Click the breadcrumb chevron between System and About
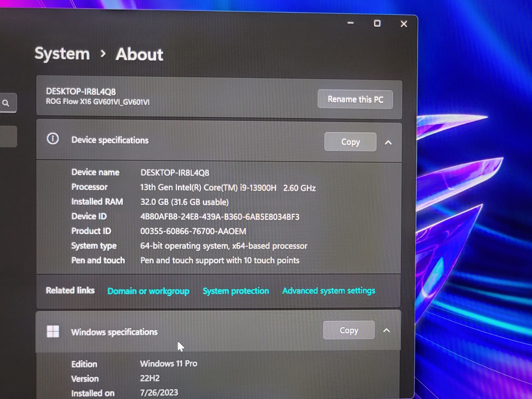This screenshot has height=399, width=532. 103,54
